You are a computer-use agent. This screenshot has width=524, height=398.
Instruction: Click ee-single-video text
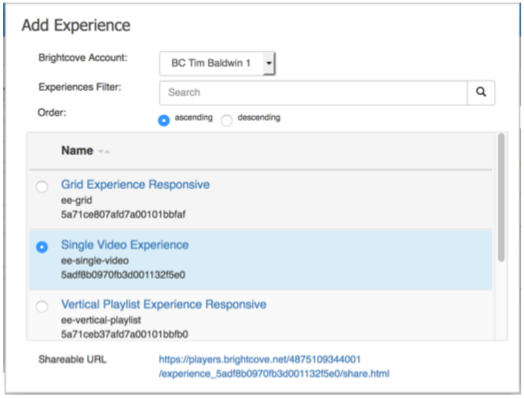point(95,261)
